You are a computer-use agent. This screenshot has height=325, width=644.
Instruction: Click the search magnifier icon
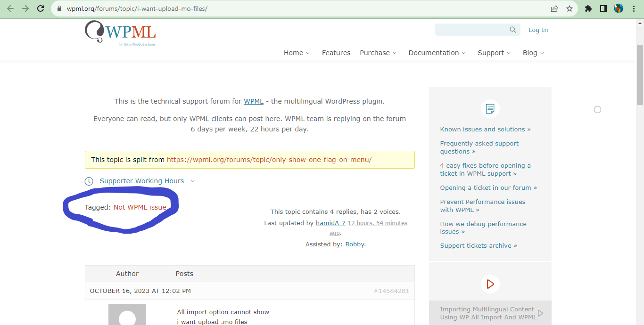(x=513, y=30)
